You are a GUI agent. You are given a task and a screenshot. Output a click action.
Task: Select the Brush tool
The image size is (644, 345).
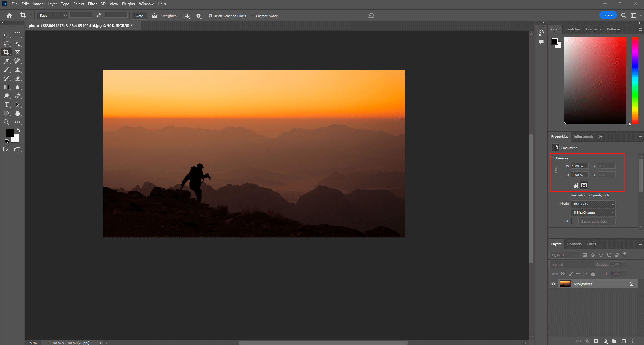point(6,70)
